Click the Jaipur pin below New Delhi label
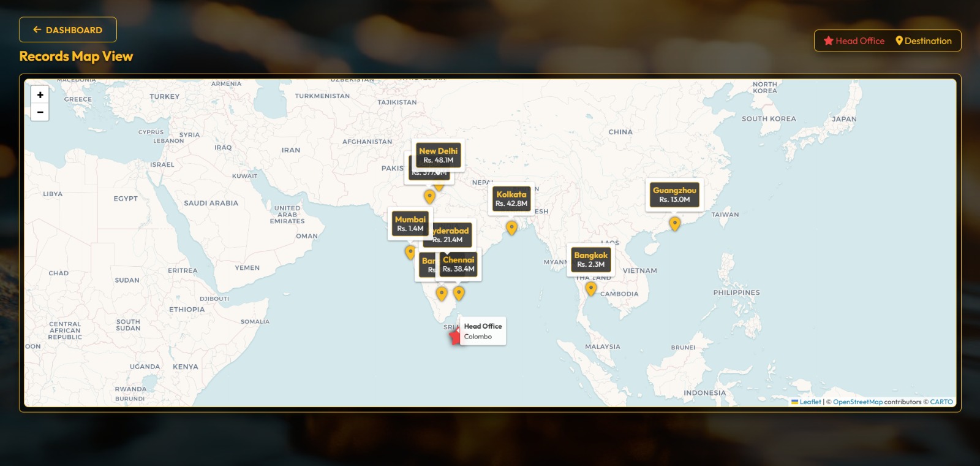The width and height of the screenshot is (980, 466). click(429, 197)
